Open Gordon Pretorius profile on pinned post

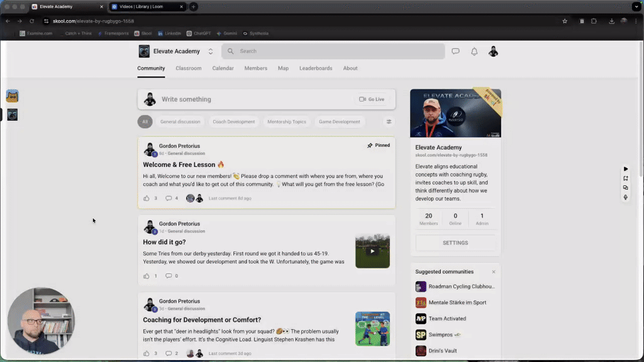click(179, 146)
